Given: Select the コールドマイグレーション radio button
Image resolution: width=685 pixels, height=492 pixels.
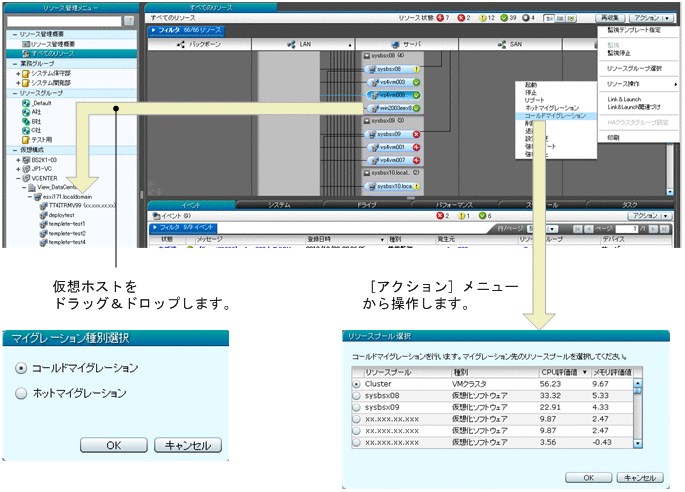Looking at the screenshot, I should click(21, 368).
